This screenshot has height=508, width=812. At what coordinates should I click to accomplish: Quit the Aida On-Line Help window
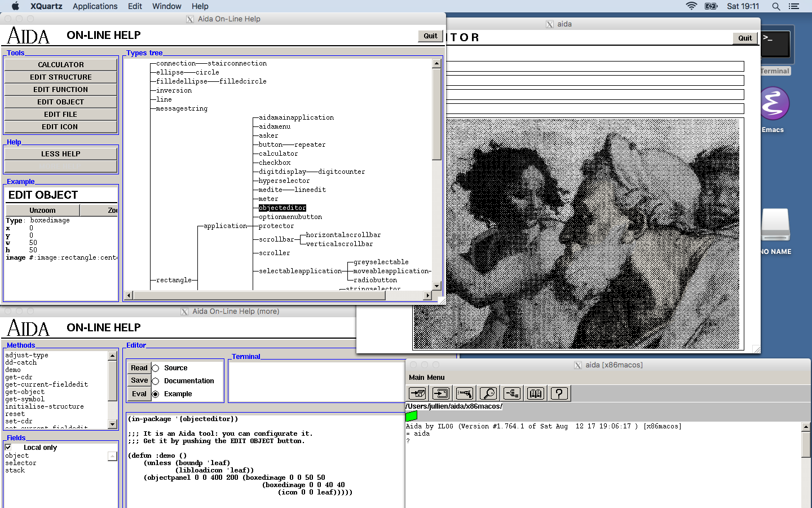click(x=430, y=36)
